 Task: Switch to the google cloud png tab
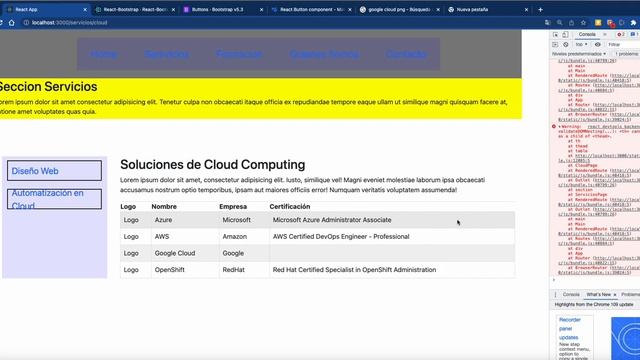tap(399, 9)
